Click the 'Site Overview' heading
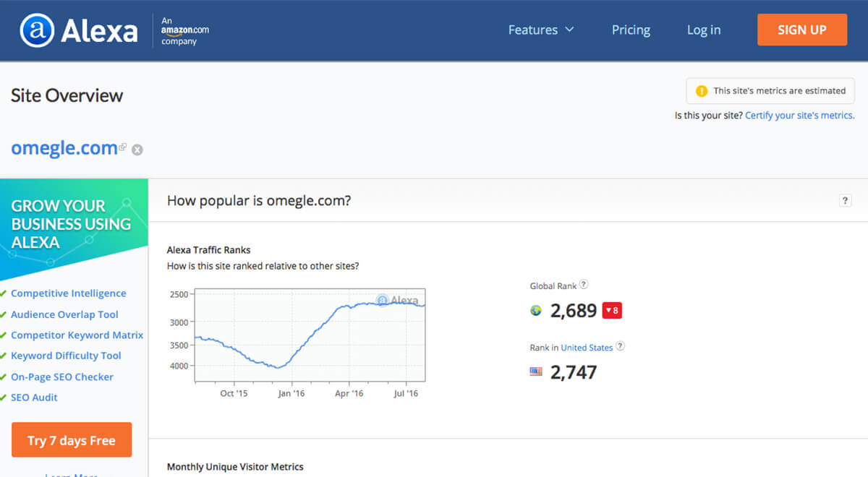Image resolution: width=868 pixels, height=477 pixels. (67, 95)
